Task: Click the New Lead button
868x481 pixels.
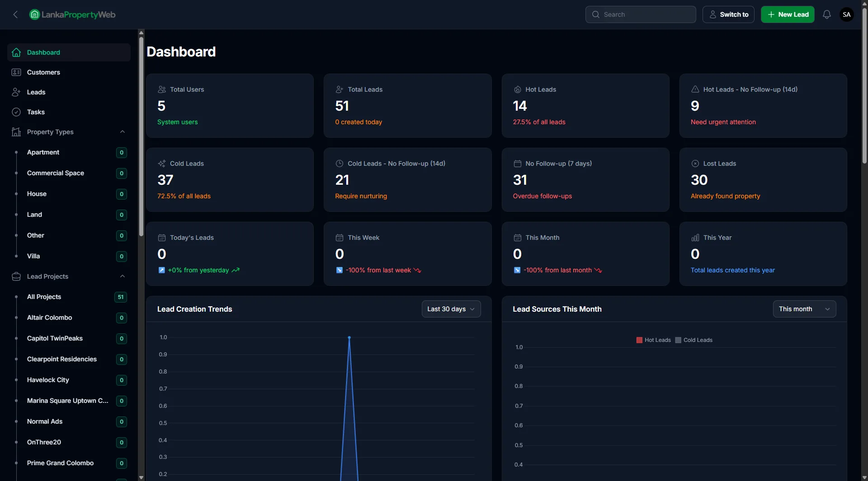Action: [x=787, y=14]
